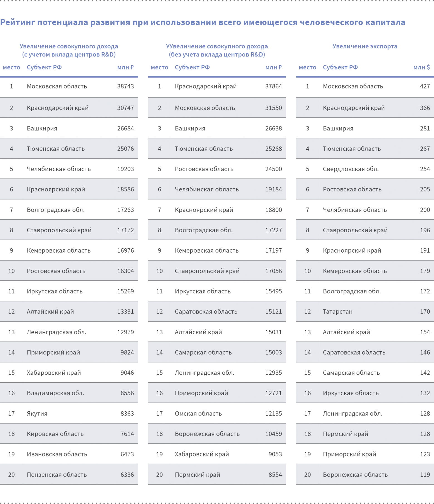The image size is (434, 504).
Task: Click the Свердловская обл. region name
Action: pyautogui.click(x=351, y=169)
